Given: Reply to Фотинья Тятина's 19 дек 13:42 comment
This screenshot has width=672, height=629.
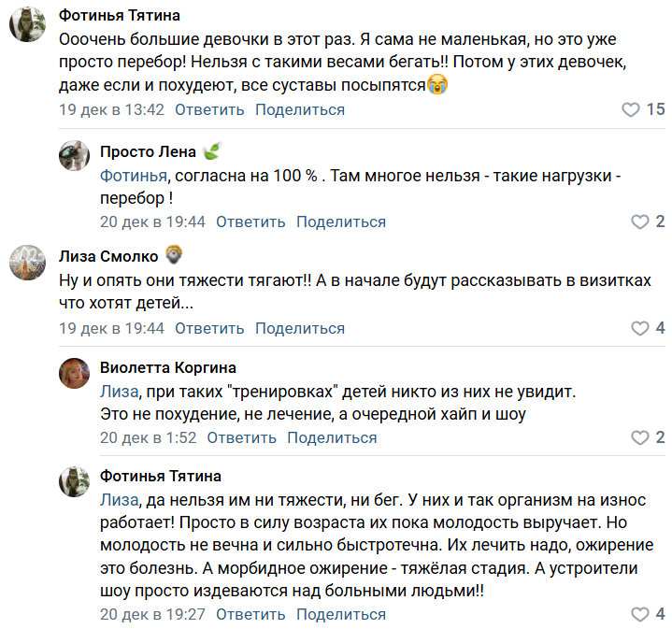Looking at the screenshot, I should click(209, 110).
